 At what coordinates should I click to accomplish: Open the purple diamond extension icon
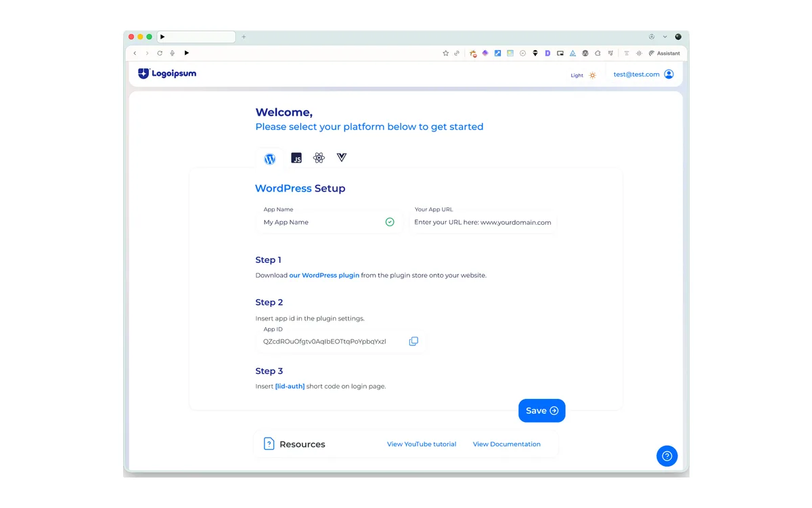[x=485, y=53]
